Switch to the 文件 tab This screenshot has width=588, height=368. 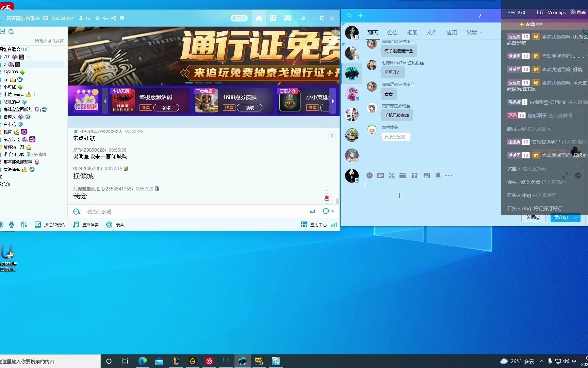pos(432,32)
